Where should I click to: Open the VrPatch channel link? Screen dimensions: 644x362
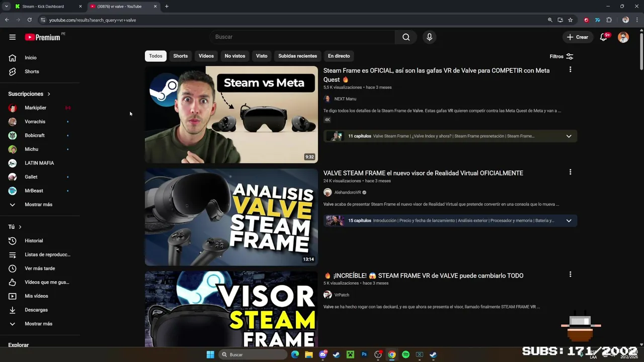pos(342,295)
